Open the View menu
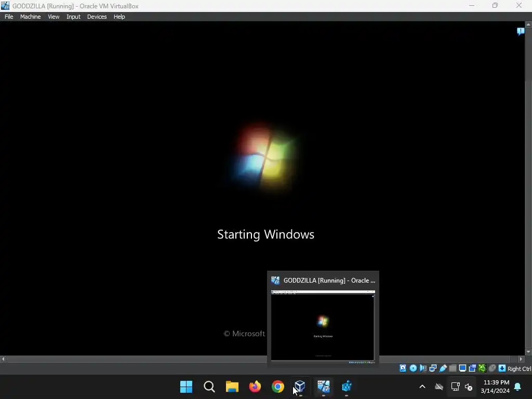The image size is (532, 399). click(54, 17)
